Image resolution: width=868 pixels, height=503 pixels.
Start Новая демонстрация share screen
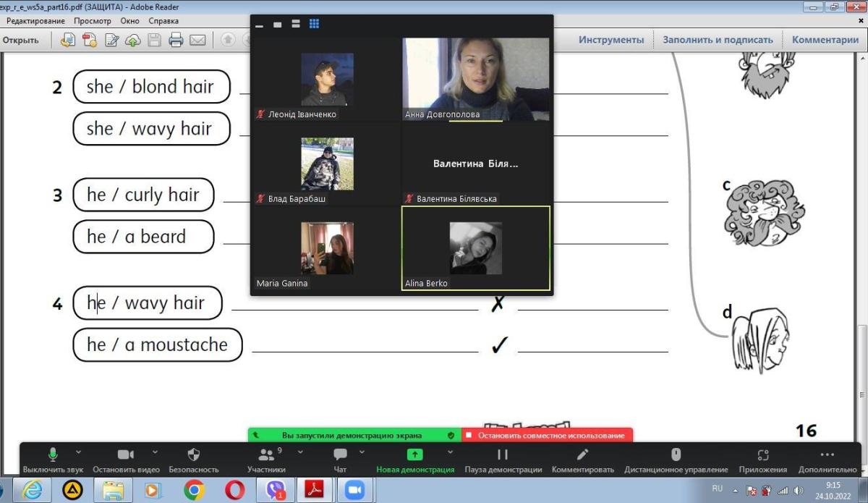point(415,460)
